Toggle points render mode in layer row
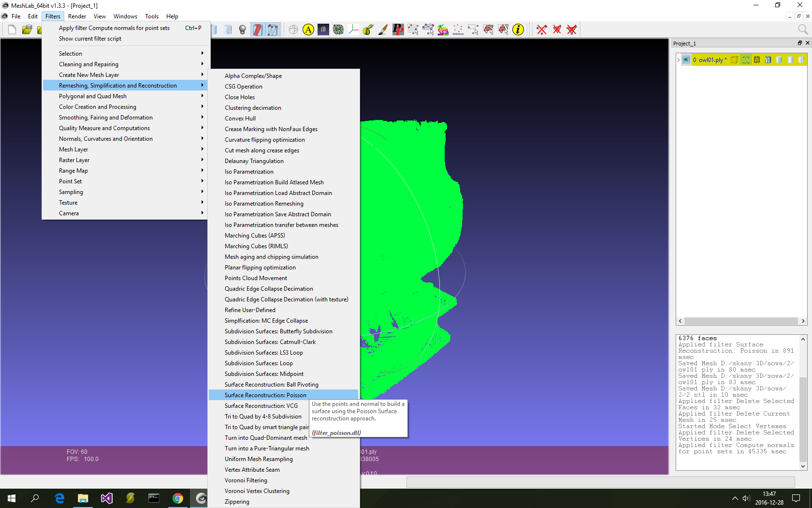 click(x=746, y=60)
